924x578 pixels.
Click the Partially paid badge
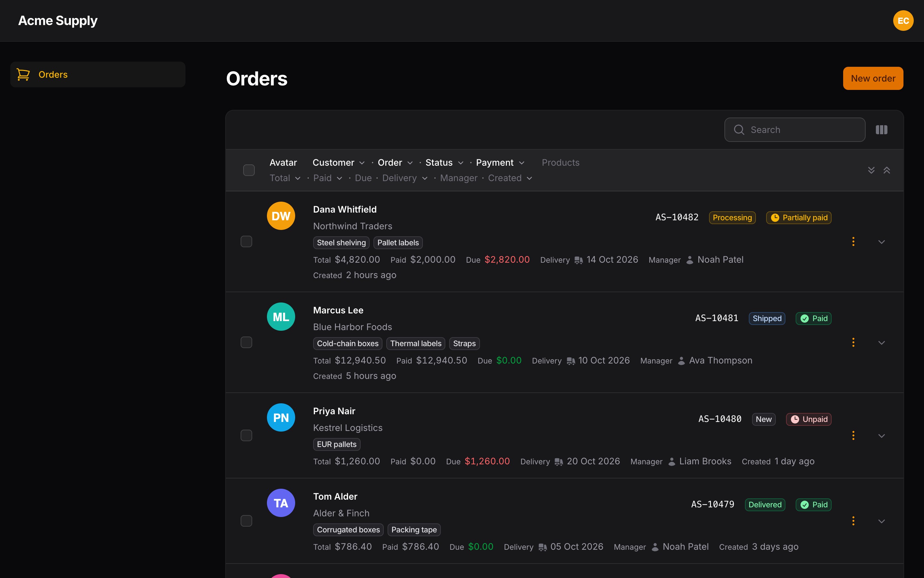[799, 217]
